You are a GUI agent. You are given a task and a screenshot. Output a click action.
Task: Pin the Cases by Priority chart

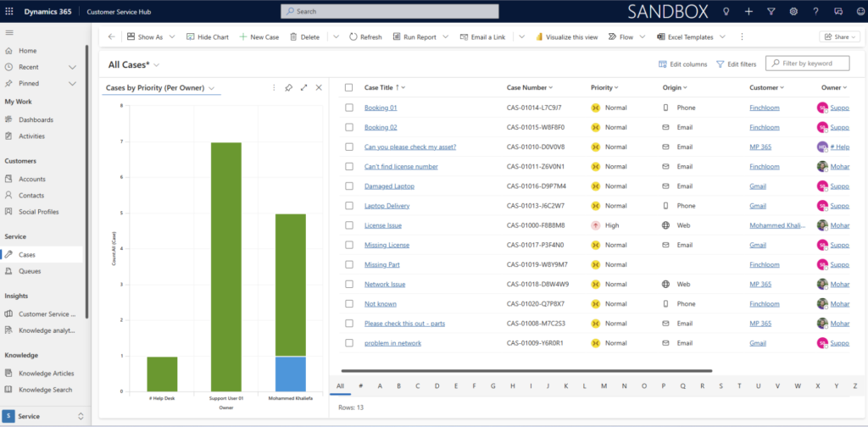pyautogui.click(x=288, y=88)
